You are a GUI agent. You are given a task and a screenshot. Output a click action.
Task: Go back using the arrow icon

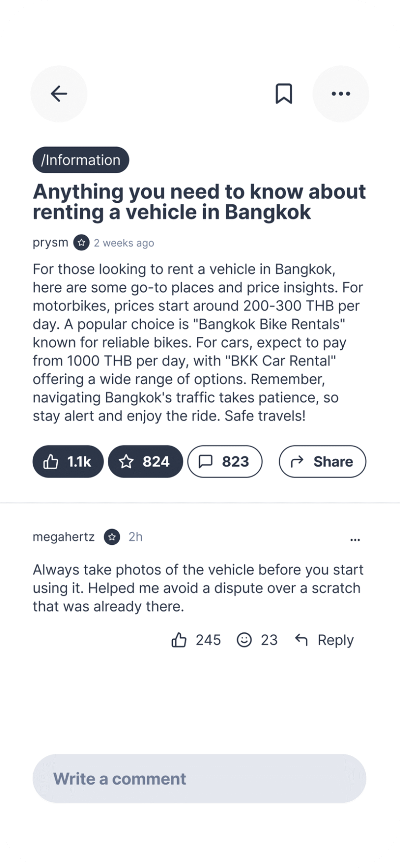[x=59, y=94]
